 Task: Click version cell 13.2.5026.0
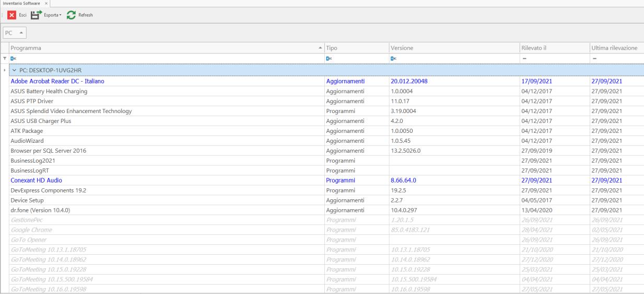pos(454,151)
